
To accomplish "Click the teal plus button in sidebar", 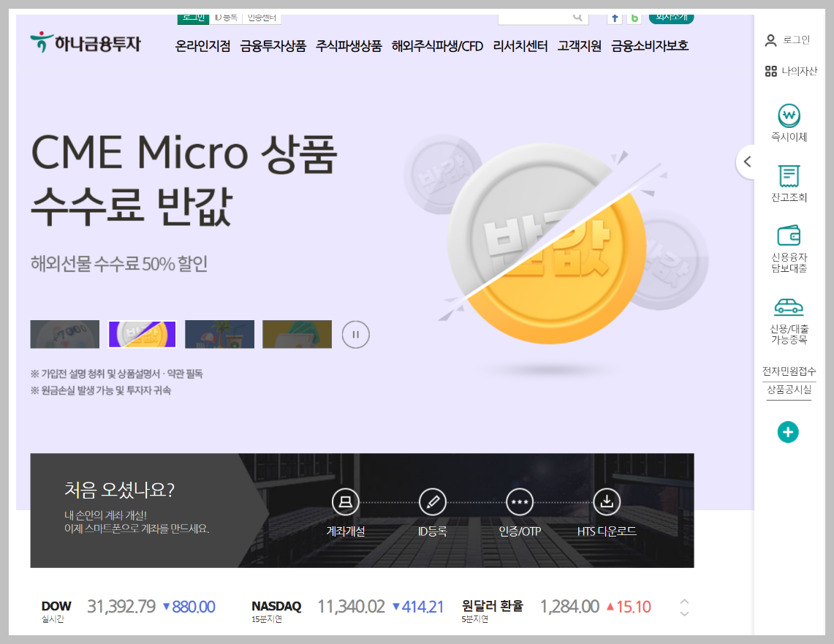I will pyautogui.click(x=788, y=432).
